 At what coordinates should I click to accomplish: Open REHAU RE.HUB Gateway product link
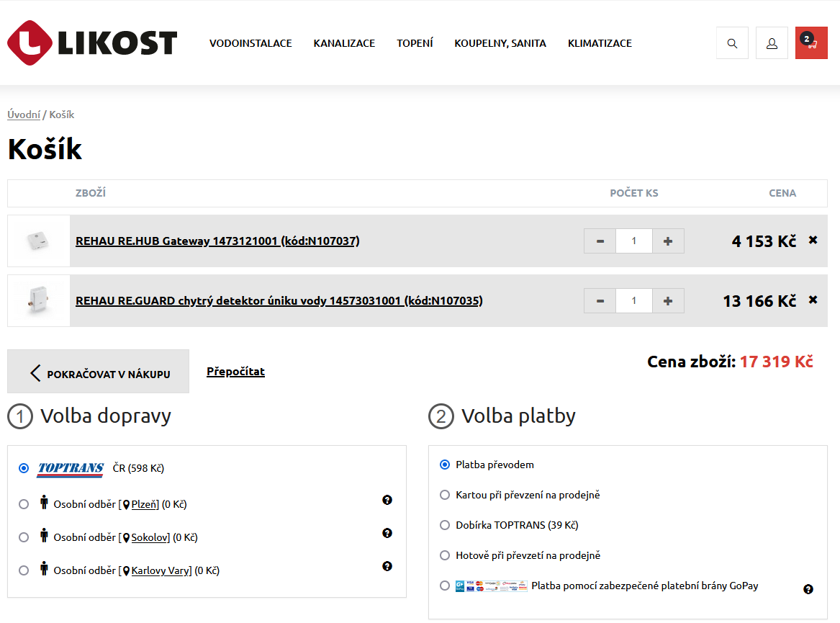(217, 241)
